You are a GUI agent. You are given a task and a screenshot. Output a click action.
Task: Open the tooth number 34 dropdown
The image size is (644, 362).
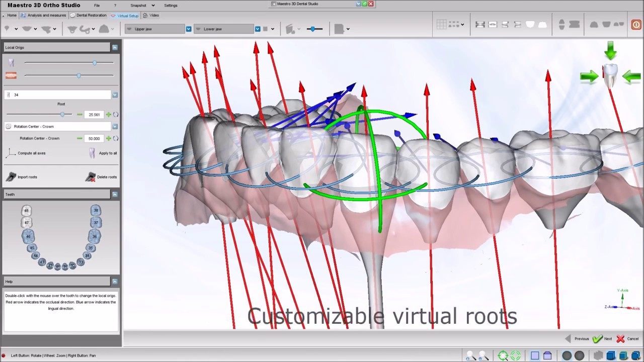click(115, 95)
